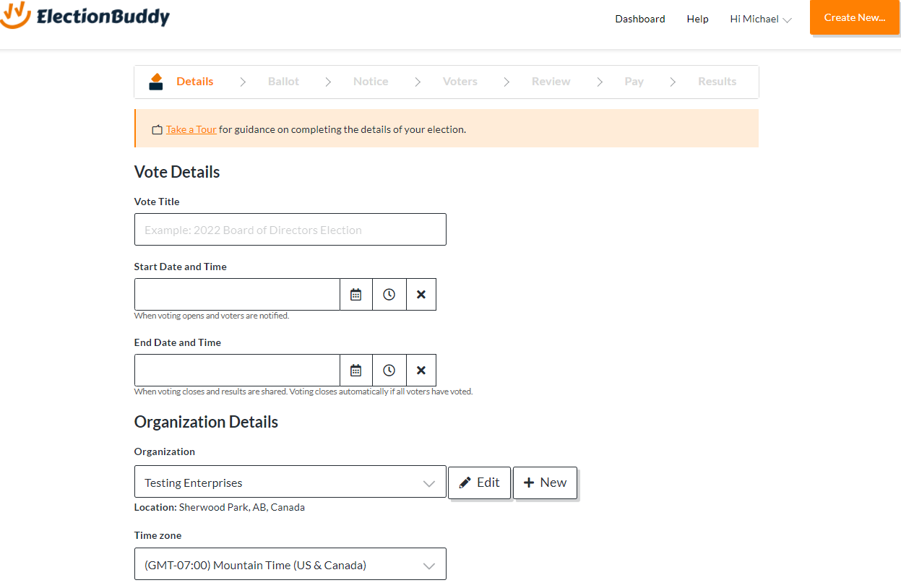Image resolution: width=901 pixels, height=588 pixels.
Task: Click inside the Vote Title field
Action: click(x=290, y=229)
